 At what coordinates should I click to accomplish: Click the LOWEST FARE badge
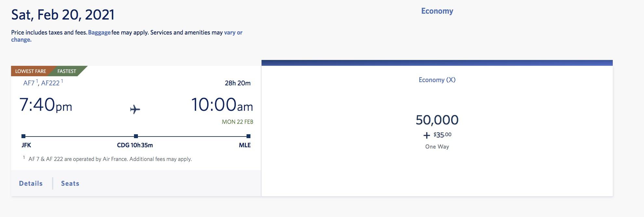coord(31,71)
